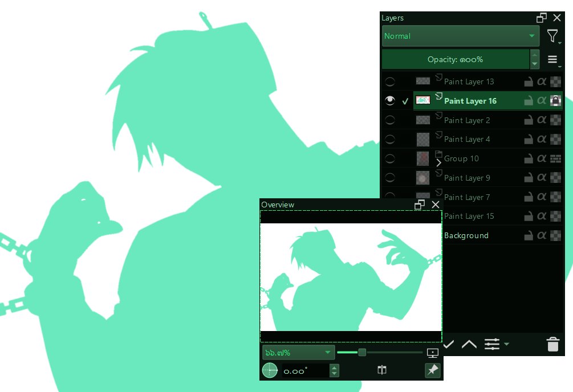Toggle inherit alpha on Paint Layer 13
This screenshot has height=392, width=573.
tap(542, 81)
